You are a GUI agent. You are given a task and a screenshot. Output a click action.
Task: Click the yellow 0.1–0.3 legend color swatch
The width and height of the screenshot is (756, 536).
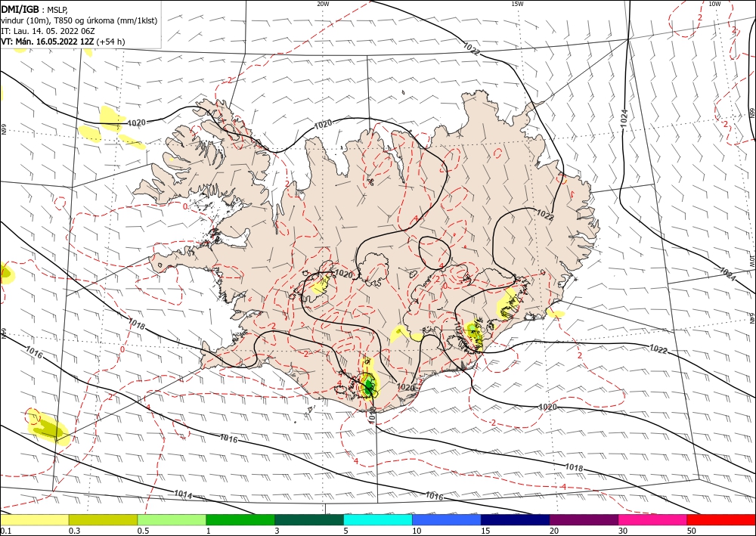[34, 519]
